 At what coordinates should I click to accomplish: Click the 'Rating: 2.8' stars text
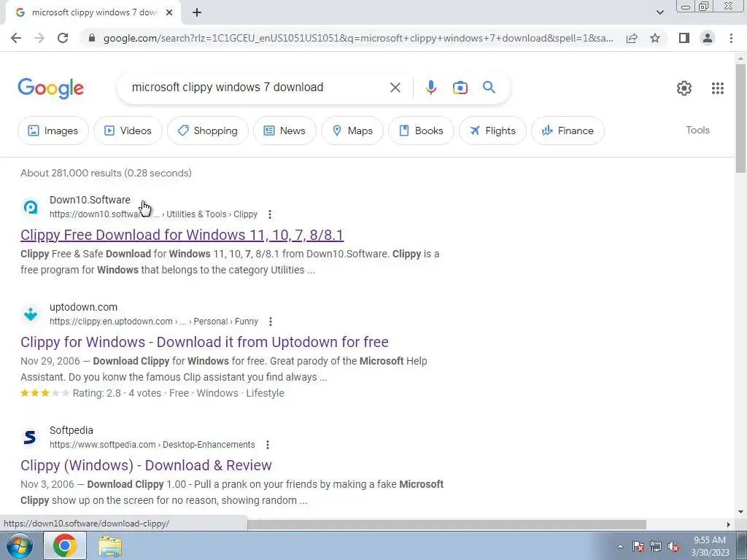pyautogui.click(x=97, y=393)
